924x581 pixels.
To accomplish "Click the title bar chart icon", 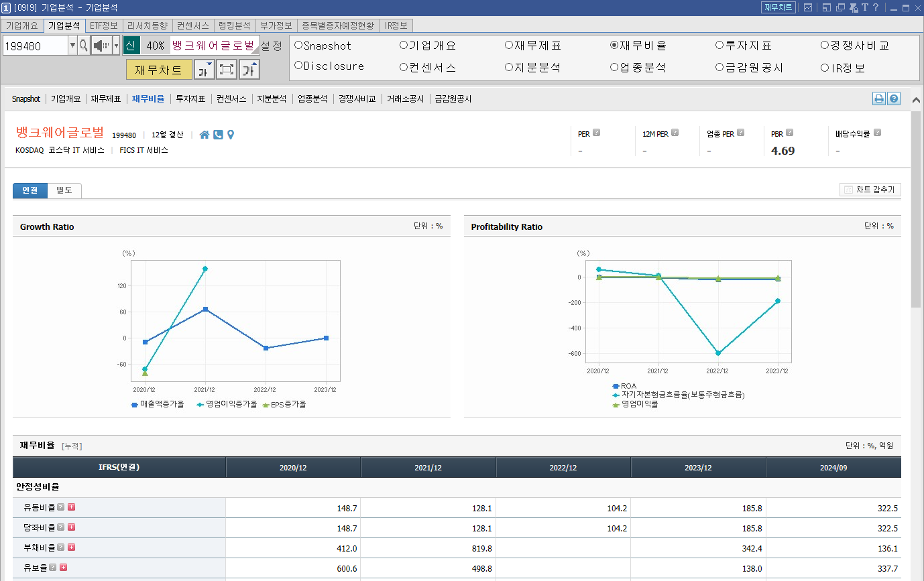I will tap(808, 7).
